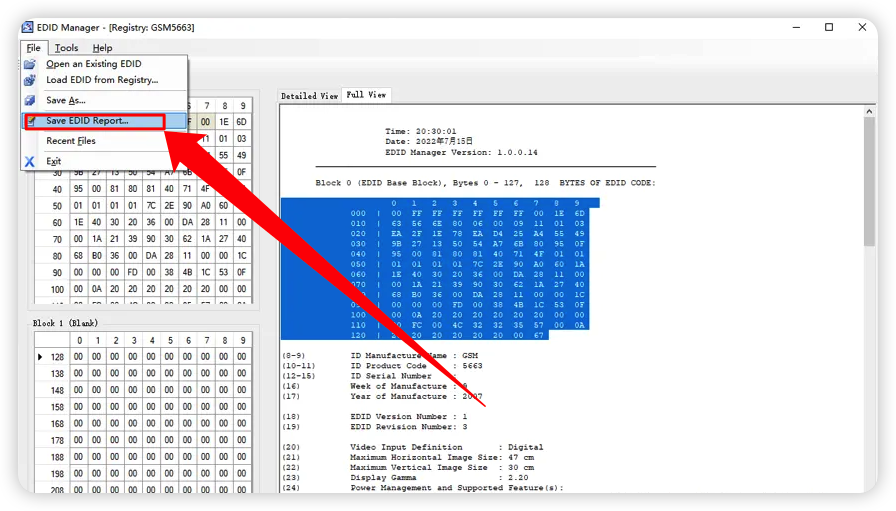The width and height of the screenshot is (896, 511).
Task: Choose Load EDID from Registry...
Action: pos(105,80)
